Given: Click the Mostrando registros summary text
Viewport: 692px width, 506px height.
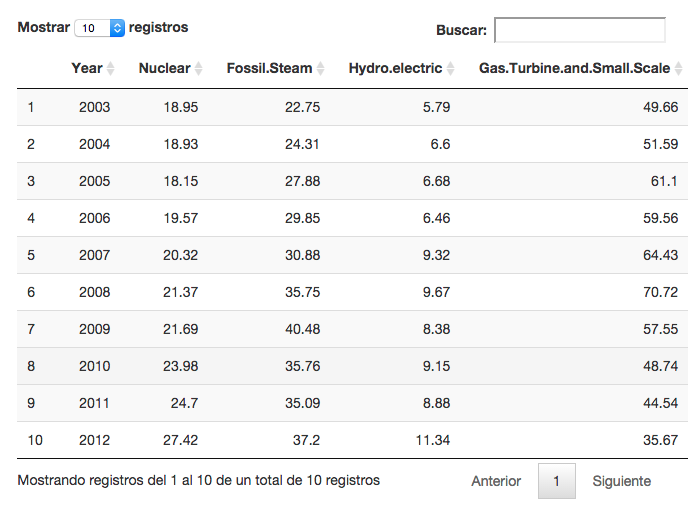Looking at the screenshot, I should (199, 480).
